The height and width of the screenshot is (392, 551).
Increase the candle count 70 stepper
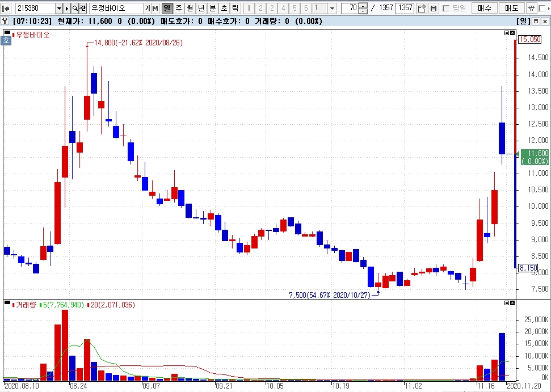(363, 6)
